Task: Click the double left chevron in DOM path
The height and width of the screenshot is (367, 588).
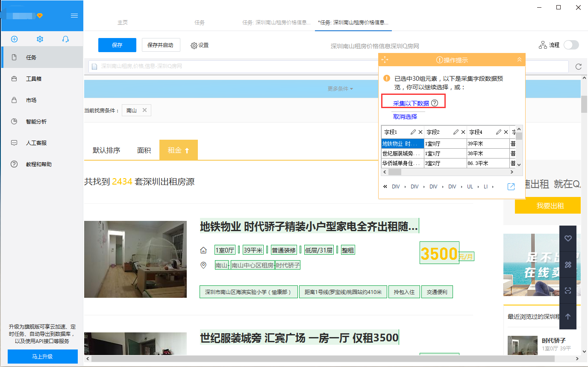Action: coord(385,187)
